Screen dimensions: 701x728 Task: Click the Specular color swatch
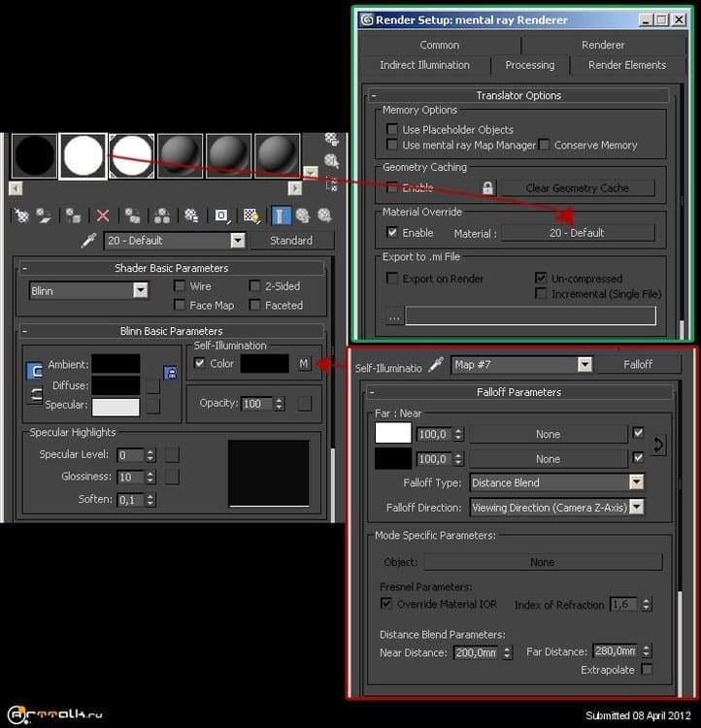point(116,407)
